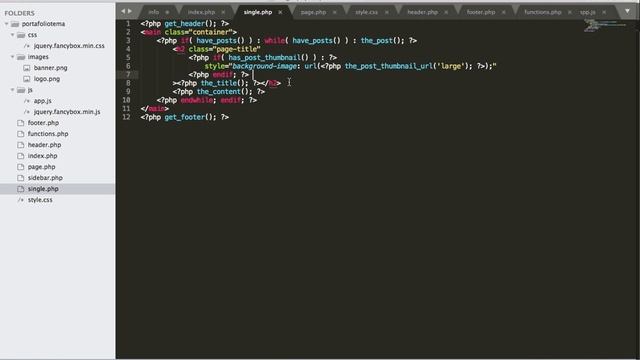Open index.php from the sidebar
Image resolution: width=640 pixels, height=360 pixels.
pos(42,156)
